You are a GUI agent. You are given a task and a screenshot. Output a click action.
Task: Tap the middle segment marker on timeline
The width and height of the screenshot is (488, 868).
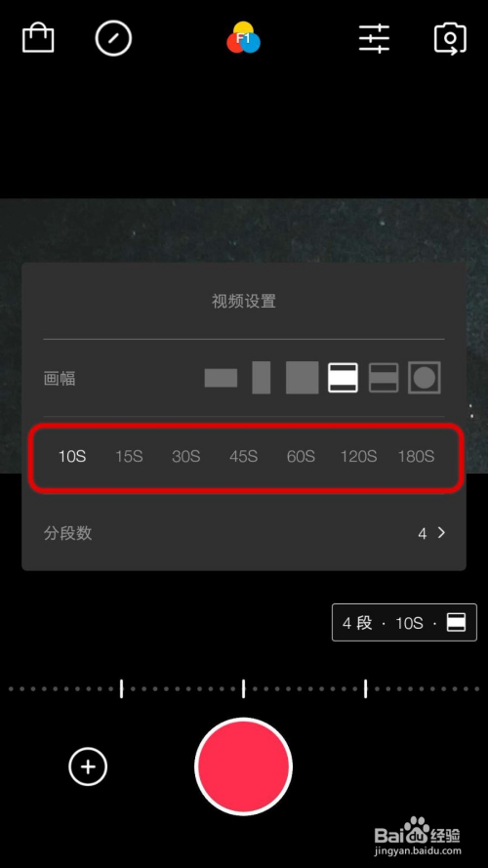243,689
